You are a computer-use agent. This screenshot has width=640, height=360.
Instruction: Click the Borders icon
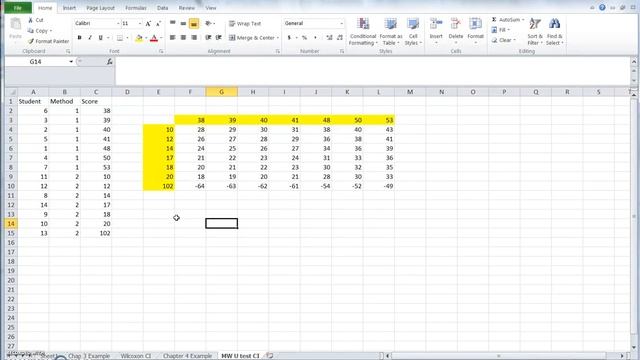(120, 38)
